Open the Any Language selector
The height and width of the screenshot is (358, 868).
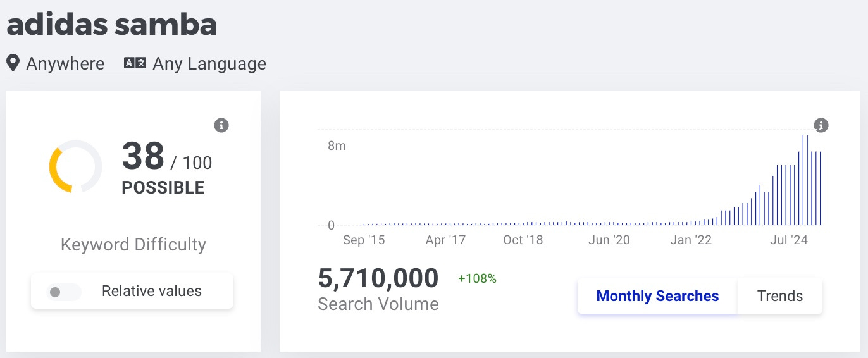(x=195, y=64)
